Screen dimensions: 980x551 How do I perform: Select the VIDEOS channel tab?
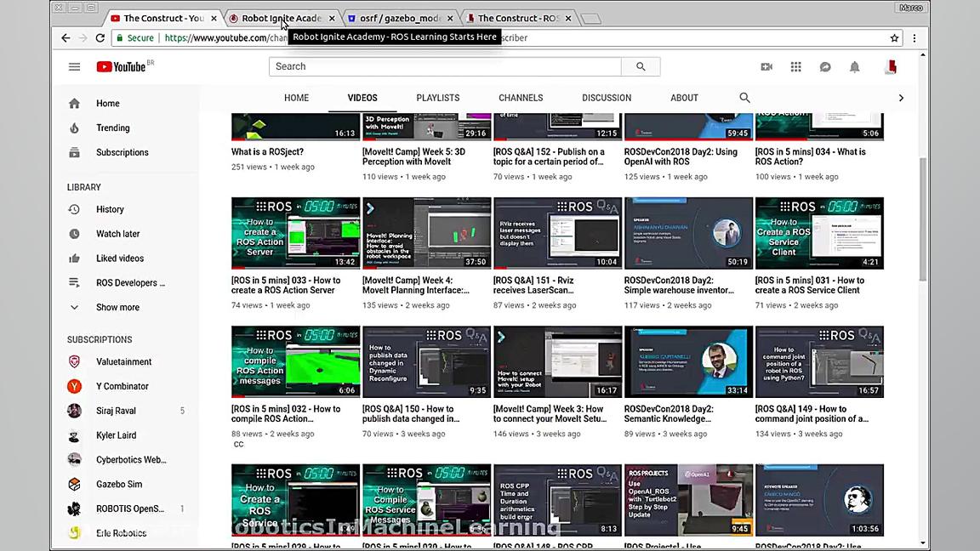pyautogui.click(x=362, y=98)
